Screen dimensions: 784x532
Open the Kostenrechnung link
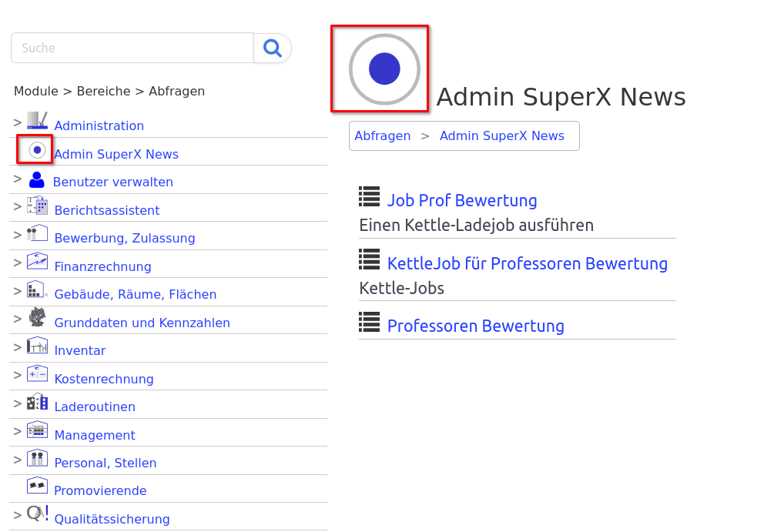tap(103, 379)
